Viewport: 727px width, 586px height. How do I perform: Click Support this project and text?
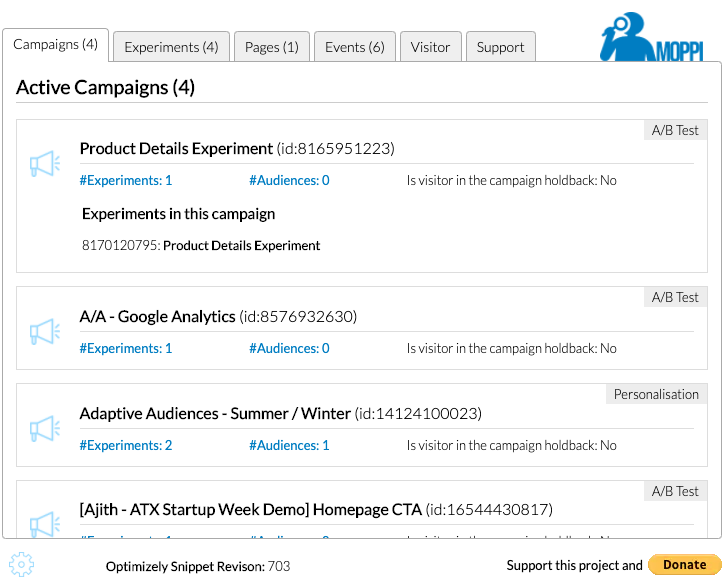pyautogui.click(x=574, y=565)
